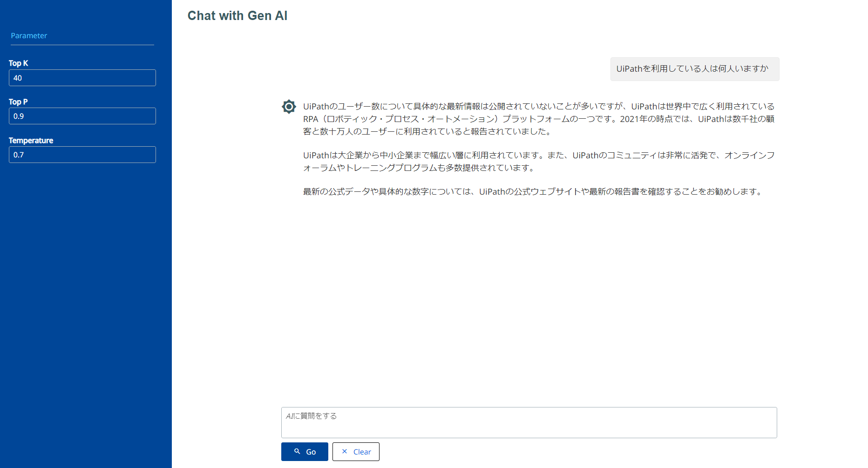Open the Parameter tab in the sidebar

[29, 35]
